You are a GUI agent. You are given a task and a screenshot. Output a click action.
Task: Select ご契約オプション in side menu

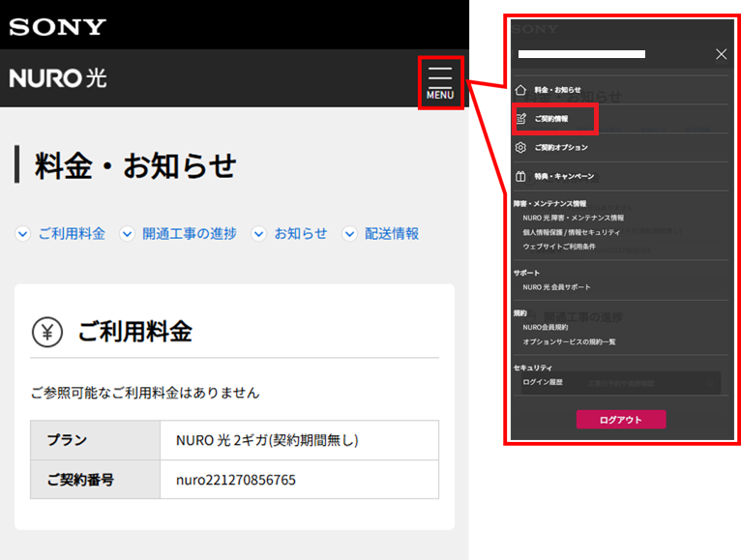click(561, 147)
